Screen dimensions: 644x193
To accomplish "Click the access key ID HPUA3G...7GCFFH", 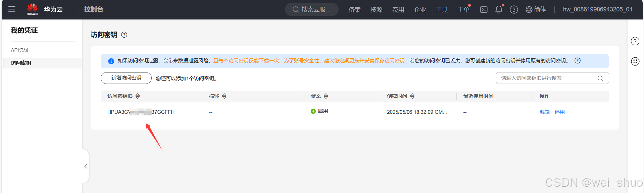I will click(141, 112).
